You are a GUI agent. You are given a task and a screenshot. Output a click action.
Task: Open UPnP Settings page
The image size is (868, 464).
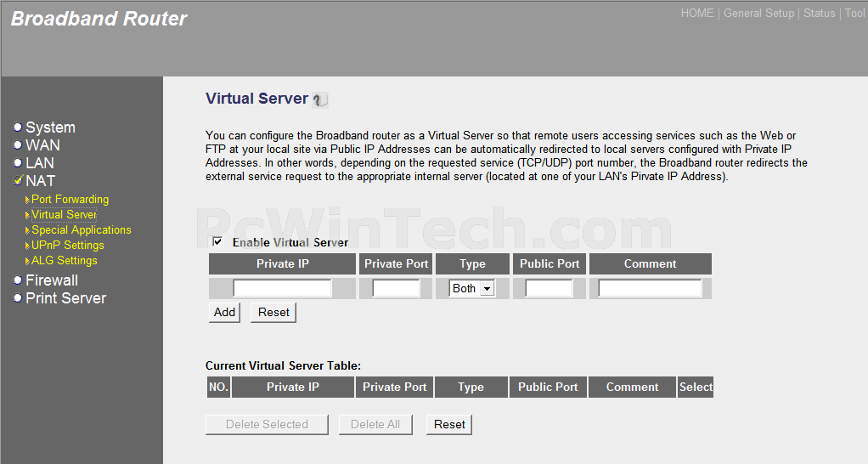(68, 245)
